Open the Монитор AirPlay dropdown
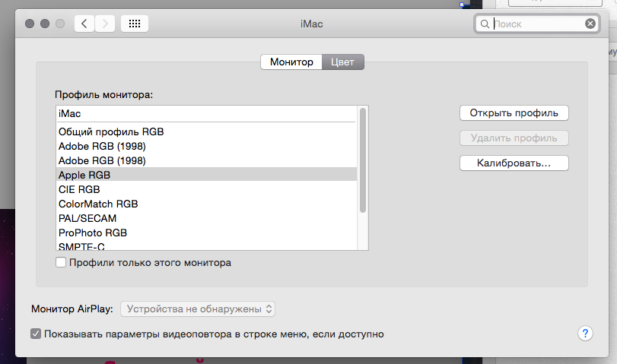This screenshot has width=617, height=364. pyautogui.click(x=198, y=309)
